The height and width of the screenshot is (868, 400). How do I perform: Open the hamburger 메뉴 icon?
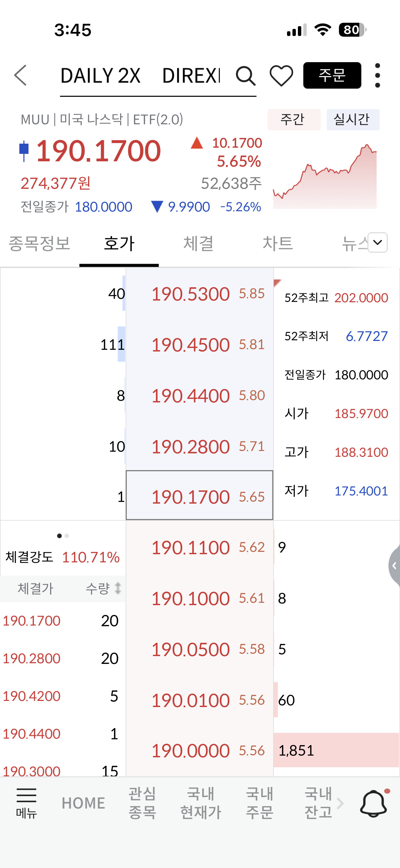coord(26,803)
